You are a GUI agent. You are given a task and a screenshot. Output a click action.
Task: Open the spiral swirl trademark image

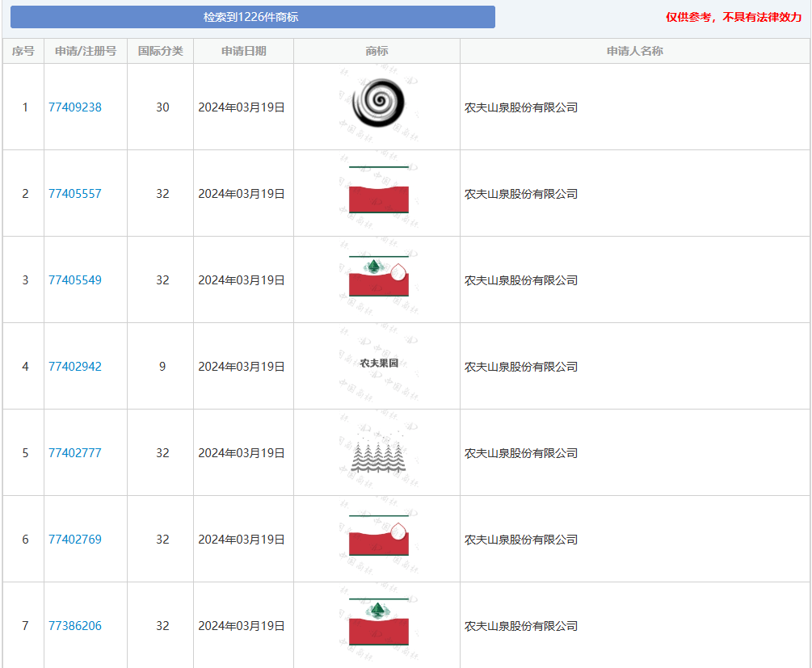pos(377,107)
